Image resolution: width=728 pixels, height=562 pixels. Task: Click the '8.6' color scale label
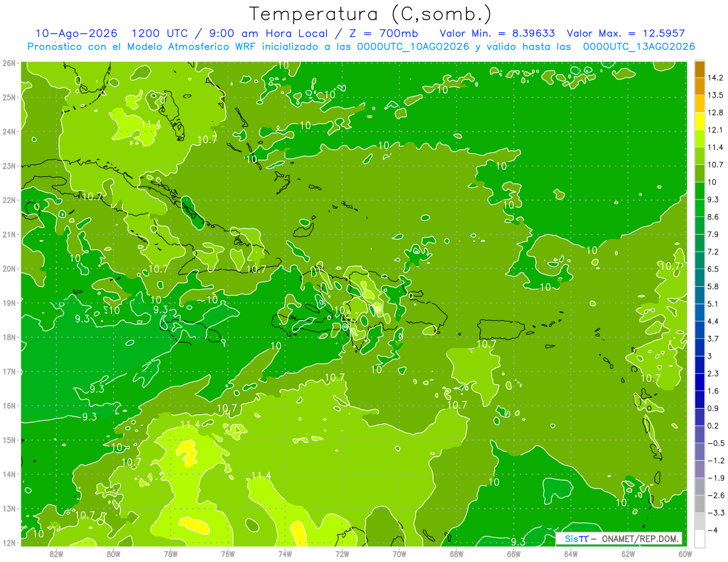pyautogui.click(x=713, y=216)
